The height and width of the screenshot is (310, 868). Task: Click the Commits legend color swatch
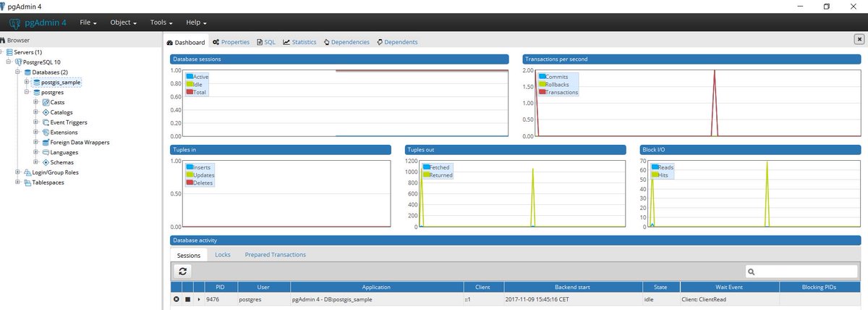coord(542,77)
